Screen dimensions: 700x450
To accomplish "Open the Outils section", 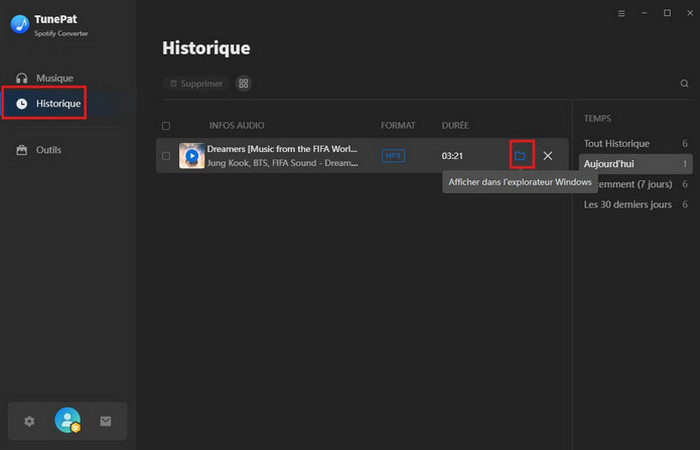I will pos(48,150).
